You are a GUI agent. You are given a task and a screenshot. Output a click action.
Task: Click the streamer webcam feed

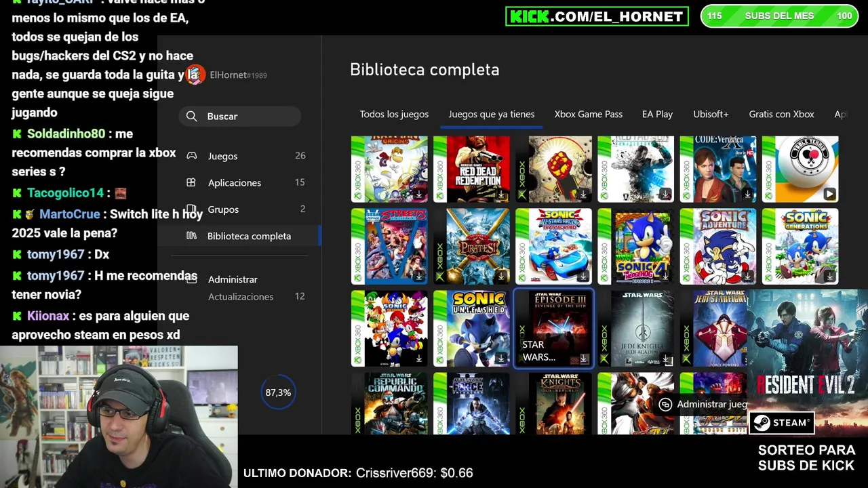tap(119, 417)
